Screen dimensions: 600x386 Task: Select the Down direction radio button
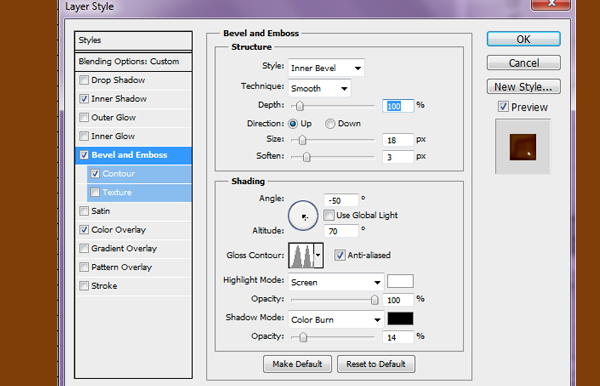click(x=330, y=124)
